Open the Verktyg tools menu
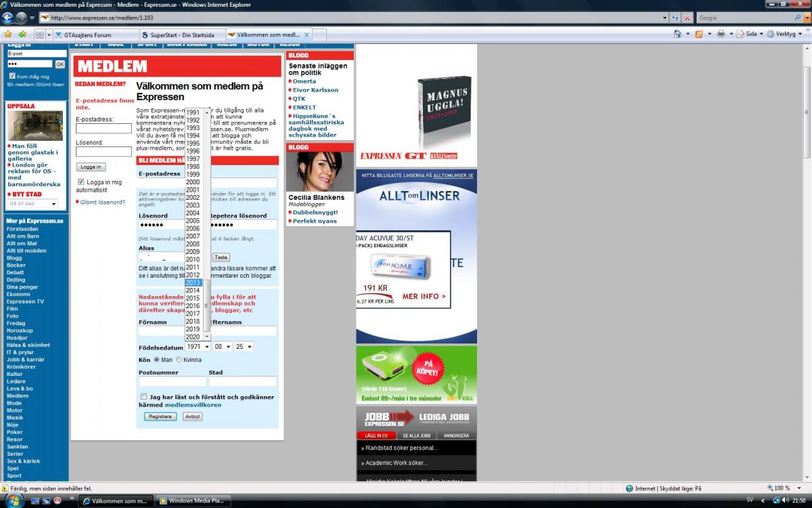The image size is (812, 508). 785,34
